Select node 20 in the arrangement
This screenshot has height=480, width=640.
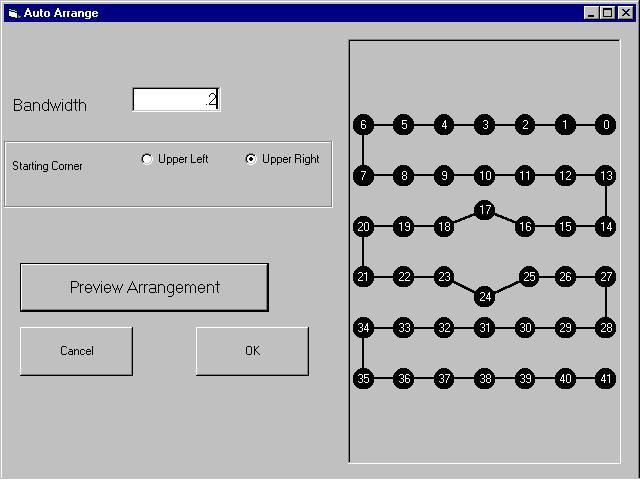pos(363,226)
